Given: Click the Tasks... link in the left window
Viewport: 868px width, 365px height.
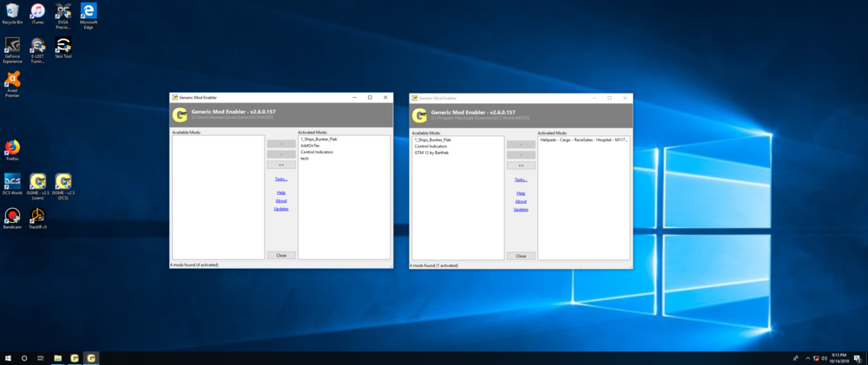Looking at the screenshot, I should (x=281, y=179).
